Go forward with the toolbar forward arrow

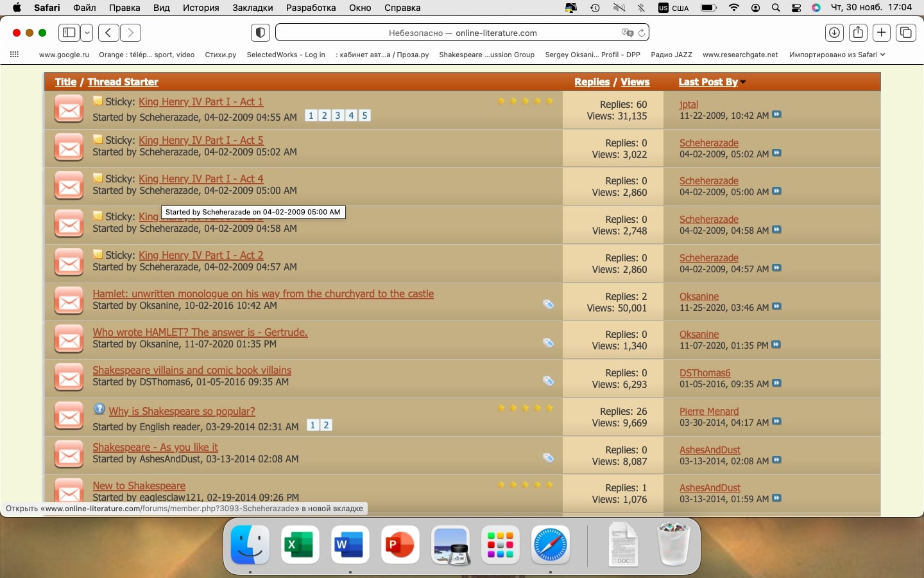pyautogui.click(x=131, y=33)
